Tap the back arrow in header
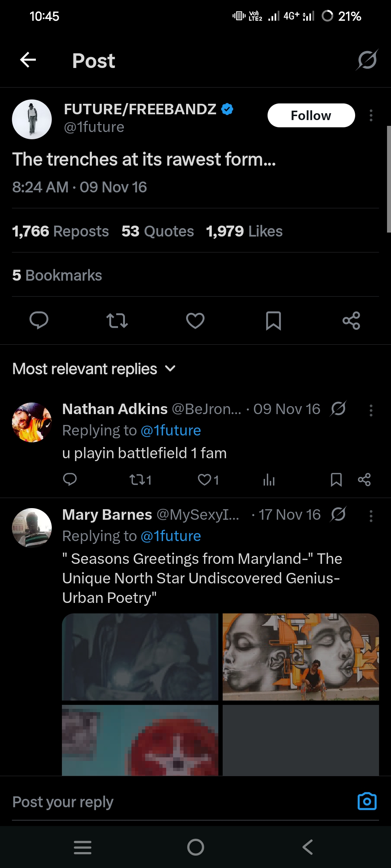391x868 pixels. pos(28,60)
